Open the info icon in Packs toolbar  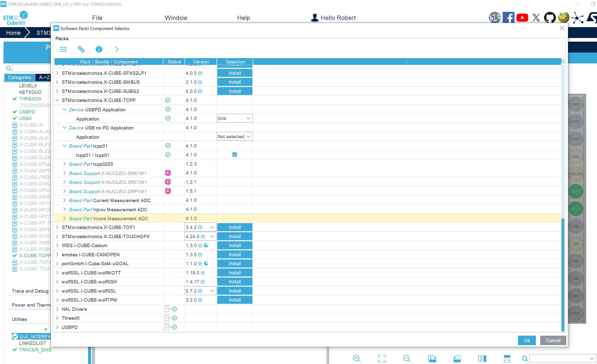pos(99,49)
